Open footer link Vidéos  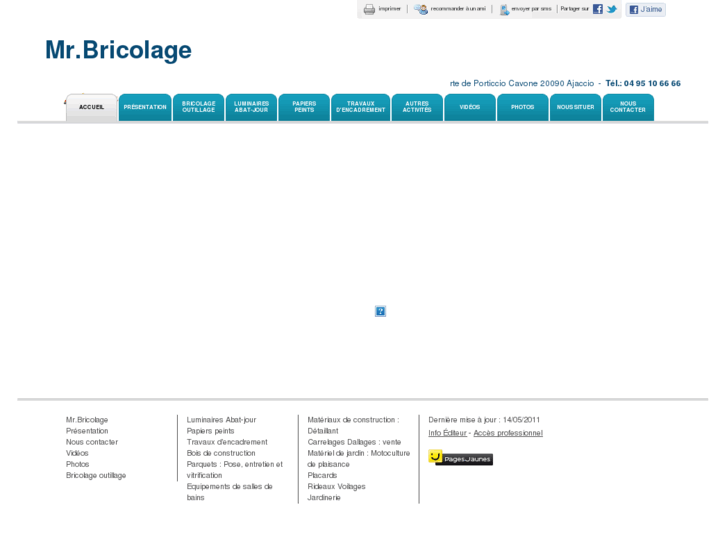77,453
